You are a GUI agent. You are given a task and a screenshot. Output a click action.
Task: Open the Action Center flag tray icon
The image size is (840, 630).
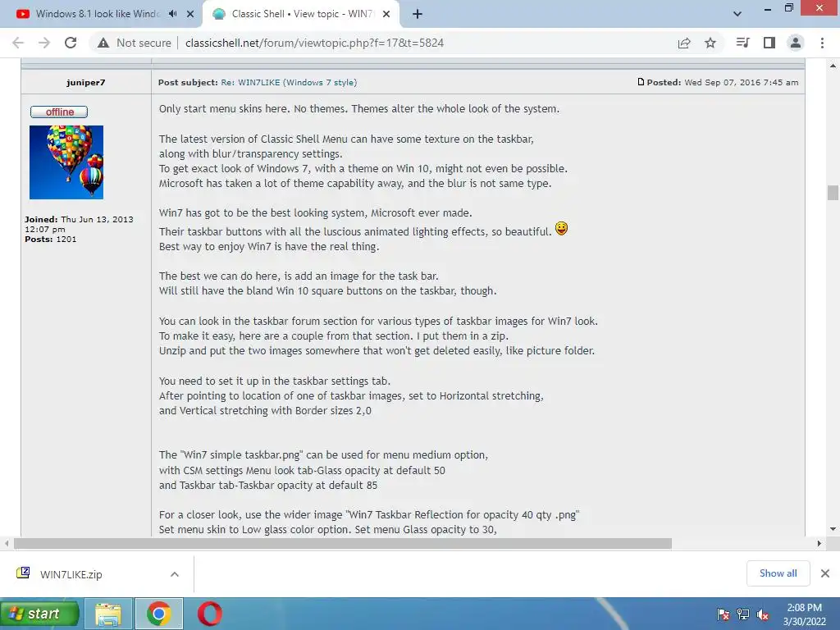[x=724, y=614]
